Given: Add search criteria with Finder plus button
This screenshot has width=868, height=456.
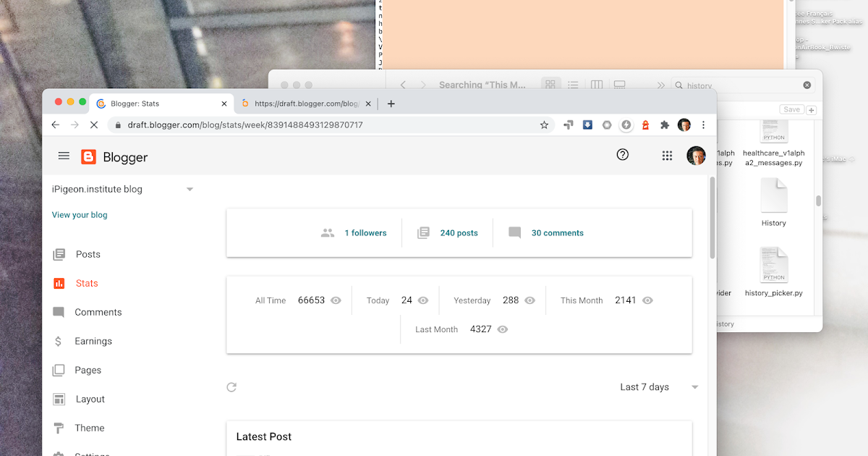Looking at the screenshot, I should pyautogui.click(x=811, y=110).
